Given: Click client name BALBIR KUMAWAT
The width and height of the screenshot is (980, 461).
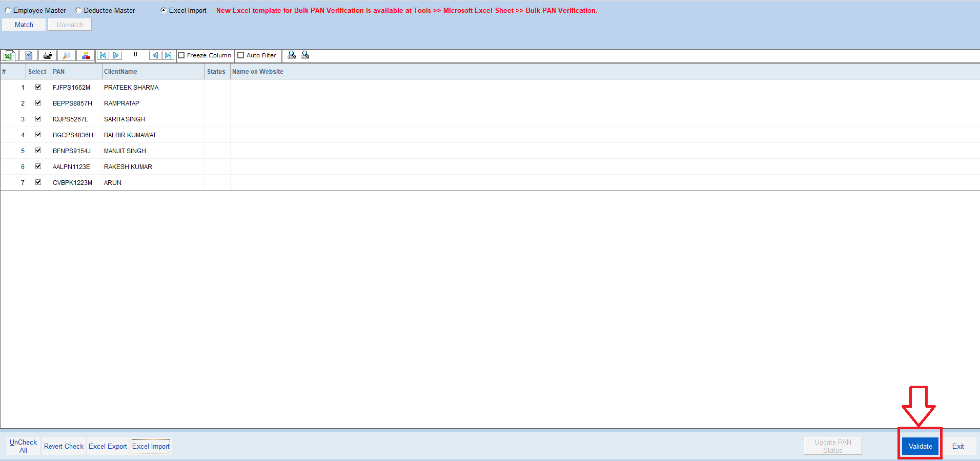Looking at the screenshot, I should (x=130, y=135).
